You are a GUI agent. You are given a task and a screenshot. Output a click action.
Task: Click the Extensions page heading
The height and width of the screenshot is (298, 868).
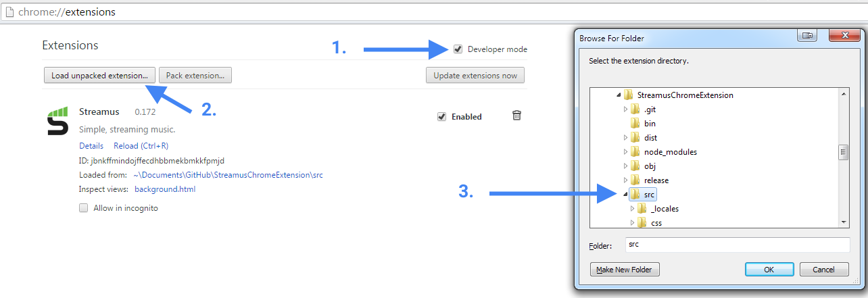click(70, 45)
